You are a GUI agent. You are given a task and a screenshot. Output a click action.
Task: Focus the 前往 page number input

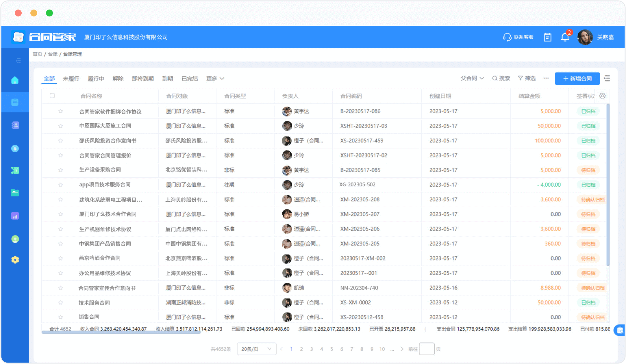click(427, 349)
